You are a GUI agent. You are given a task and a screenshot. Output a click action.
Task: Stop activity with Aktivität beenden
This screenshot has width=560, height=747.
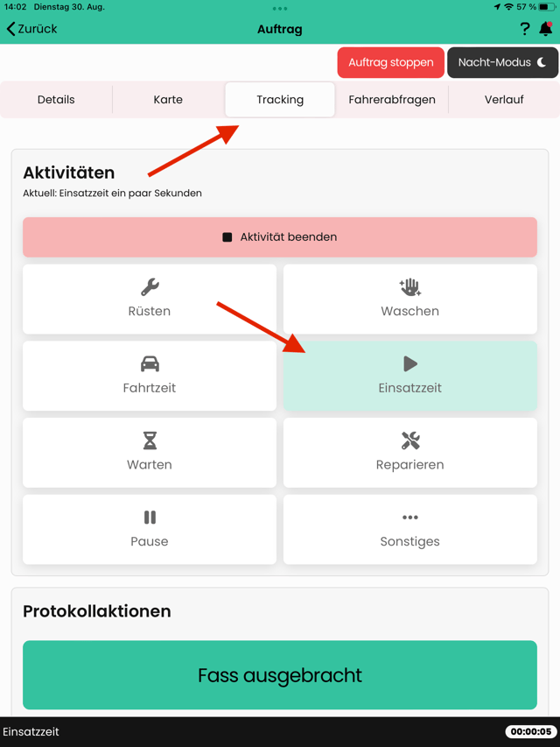click(280, 237)
